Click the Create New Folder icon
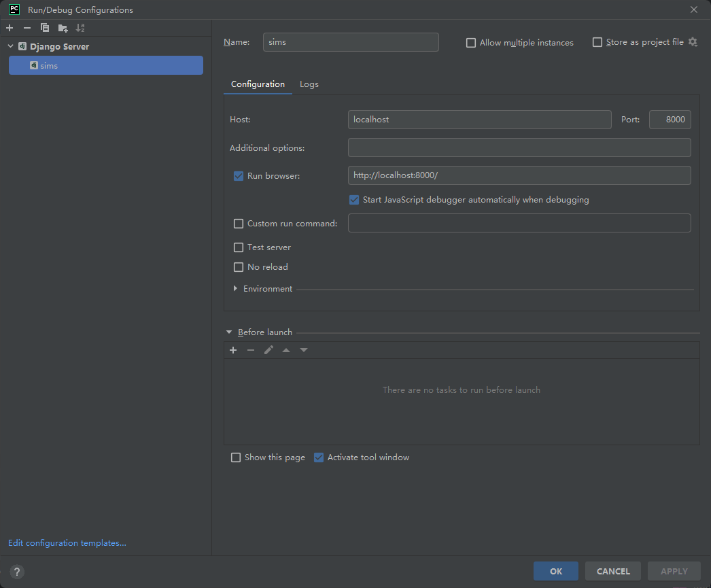The width and height of the screenshot is (713, 588). tap(63, 28)
